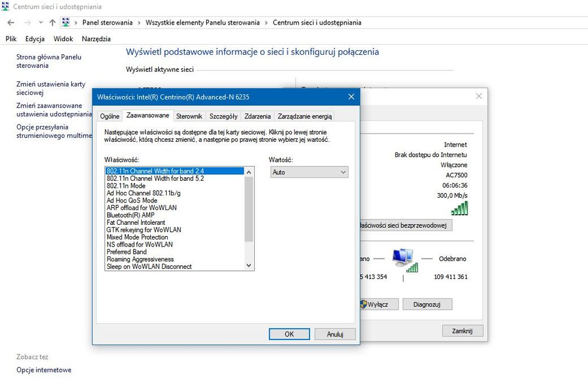Click the Back navigation arrow
The image size is (588, 379).
tap(11, 23)
